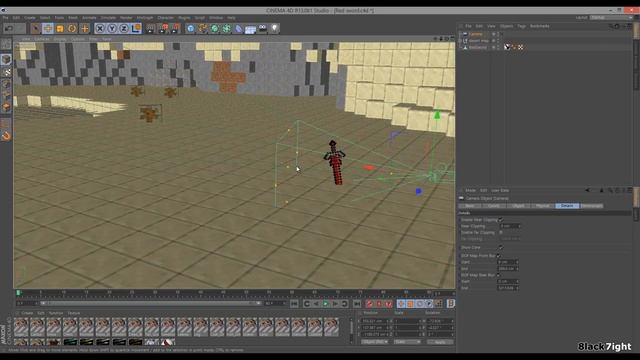The height and width of the screenshot is (360, 640).
Task: Toggle Y axis lock
Action: [112, 28]
